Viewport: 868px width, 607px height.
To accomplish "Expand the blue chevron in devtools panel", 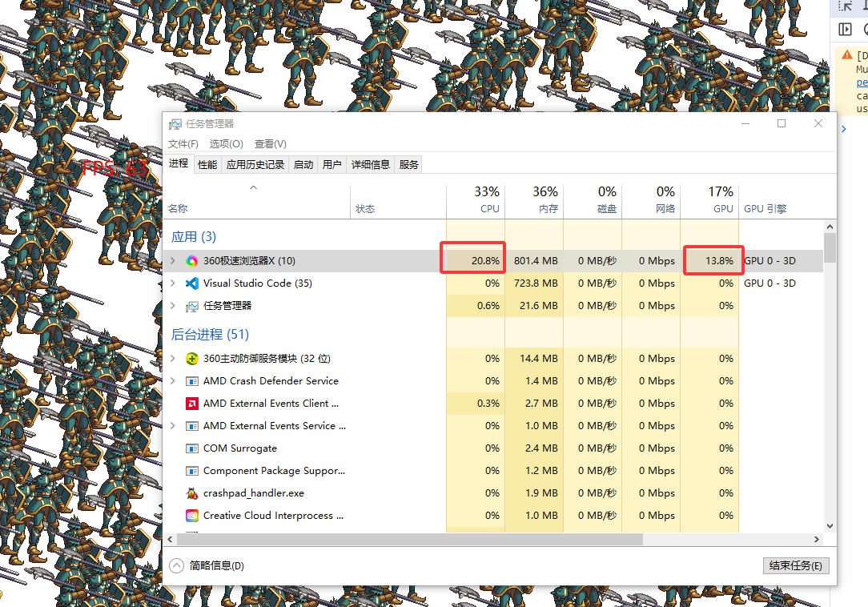I will 844,129.
